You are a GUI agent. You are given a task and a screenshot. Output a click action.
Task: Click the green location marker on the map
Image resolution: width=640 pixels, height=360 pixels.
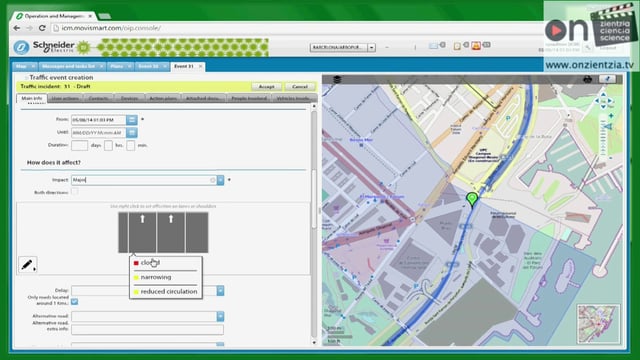pyautogui.click(x=472, y=200)
